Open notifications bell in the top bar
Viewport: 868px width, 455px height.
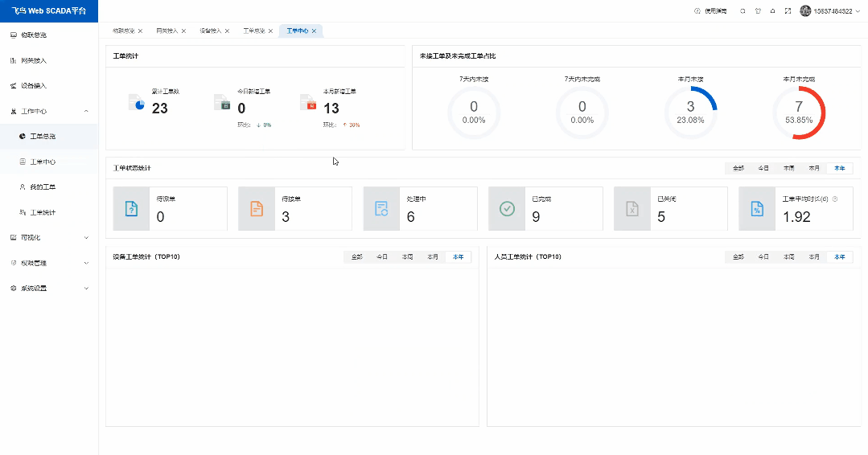pos(773,11)
